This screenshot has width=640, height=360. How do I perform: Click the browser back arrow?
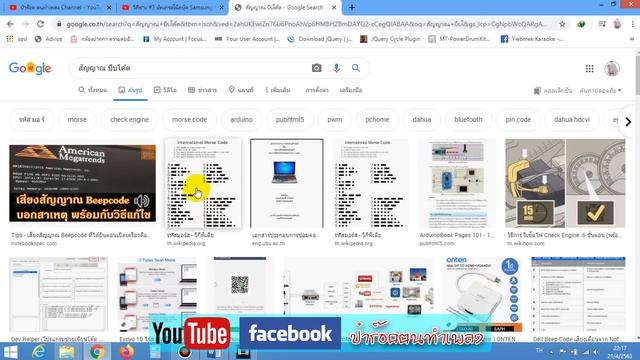click(x=10, y=24)
